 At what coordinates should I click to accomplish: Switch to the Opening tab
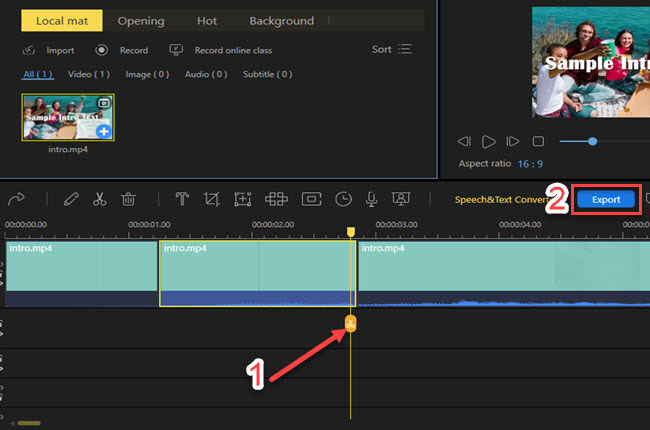pos(141,20)
